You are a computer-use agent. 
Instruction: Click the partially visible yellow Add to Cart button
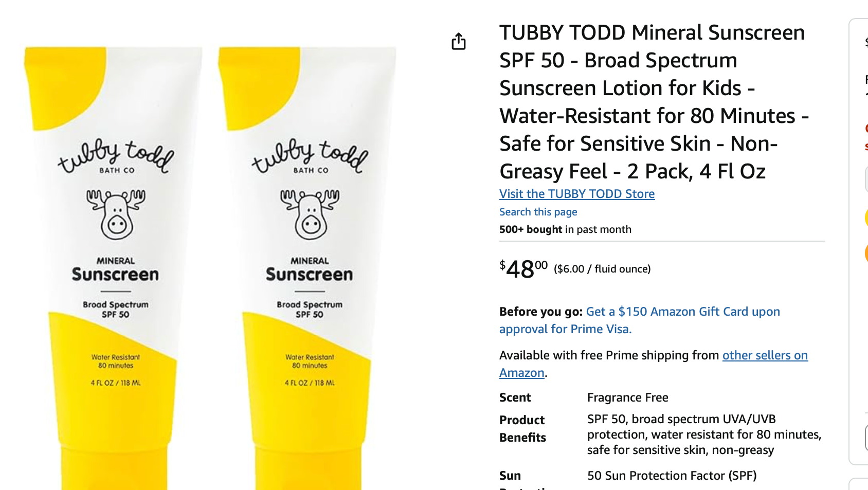tap(866, 217)
